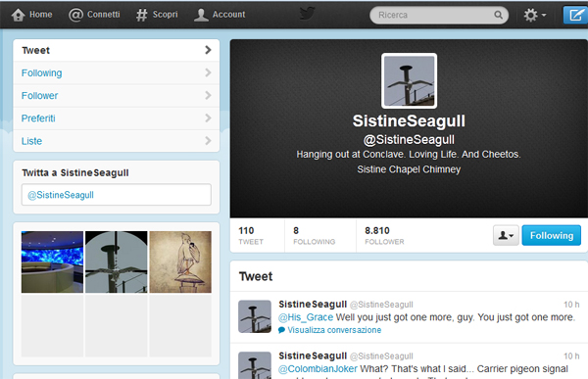Open the Connetti menu label
The width and height of the screenshot is (588, 379).
(104, 15)
